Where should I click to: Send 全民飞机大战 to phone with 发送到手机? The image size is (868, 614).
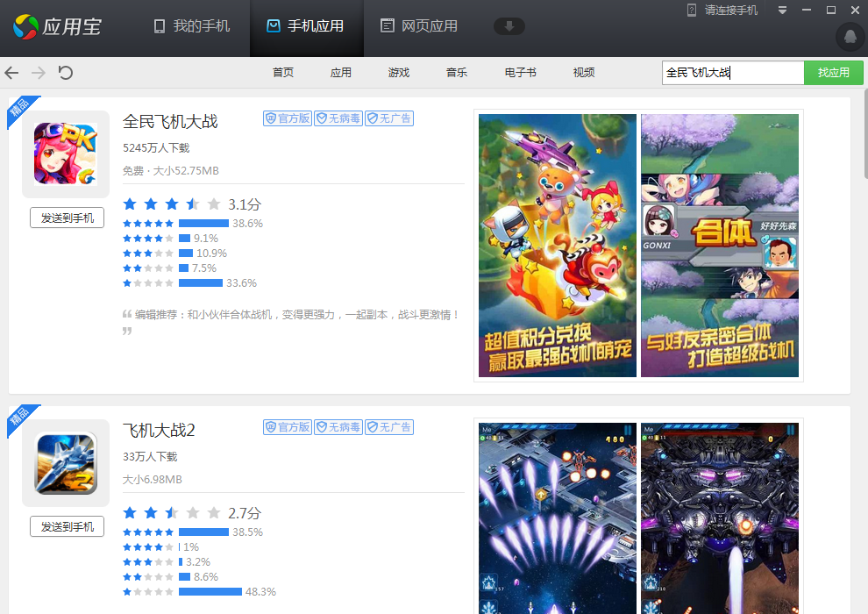(67, 218)
